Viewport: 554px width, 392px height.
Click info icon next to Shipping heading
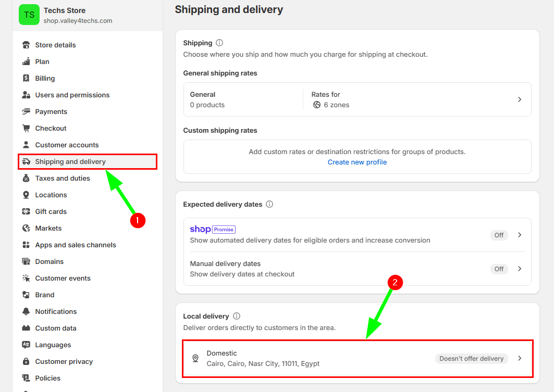tap(219, 43)
